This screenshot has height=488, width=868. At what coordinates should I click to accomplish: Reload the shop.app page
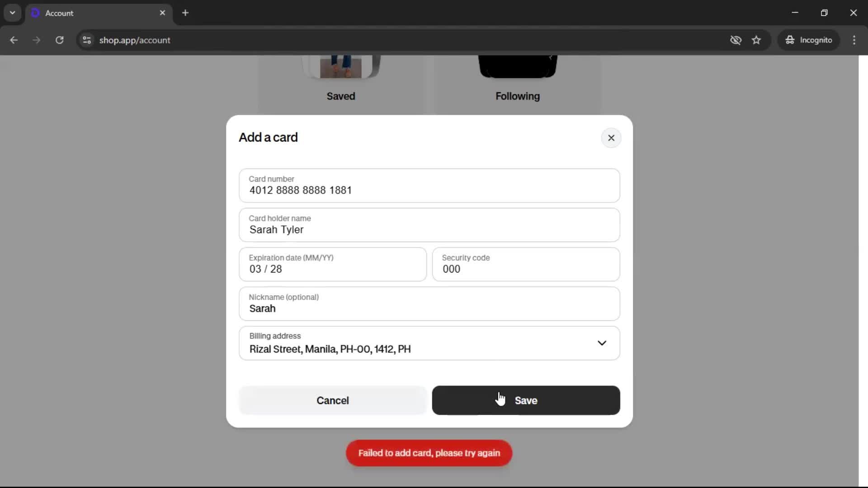point(59,40)
